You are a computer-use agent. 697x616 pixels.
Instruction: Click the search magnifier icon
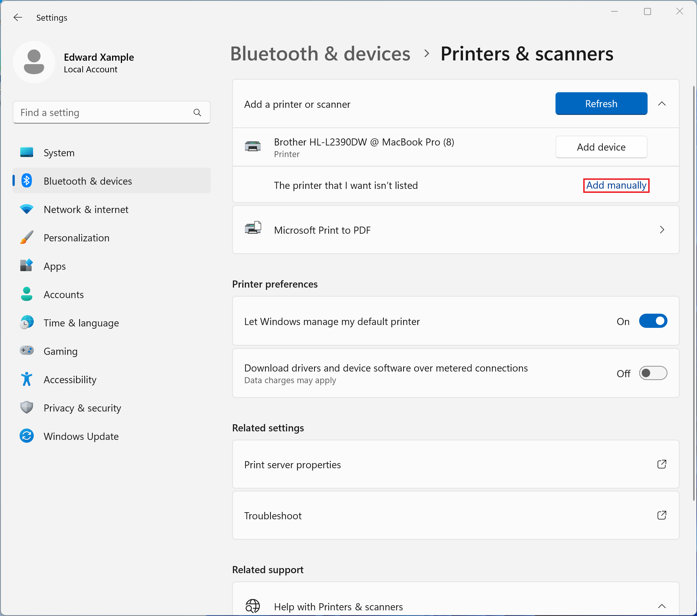197,113
